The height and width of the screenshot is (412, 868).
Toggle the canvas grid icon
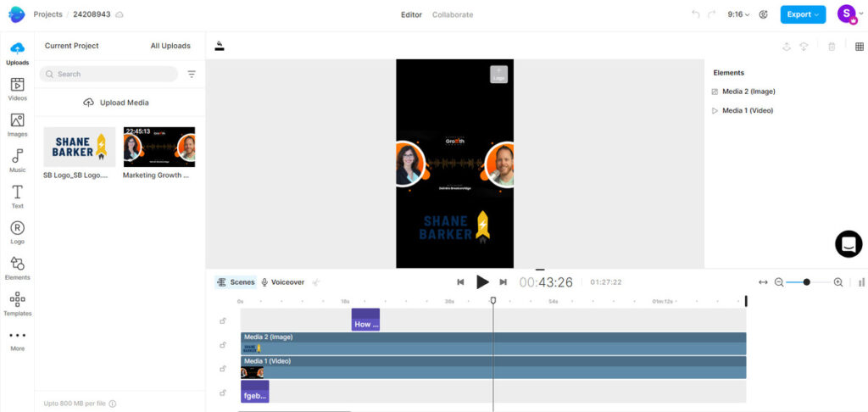(x=860, y=47)
